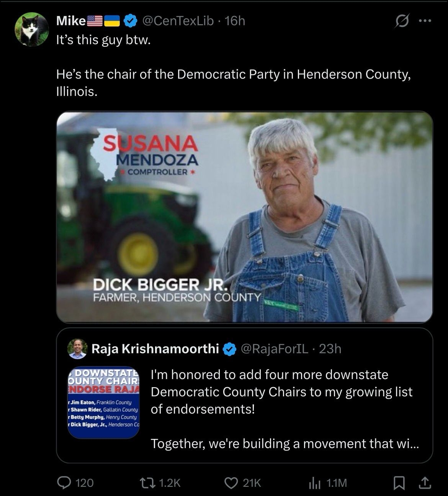This screenshot has height=496, width=448.
Task: Open Raja Krishnamoorthi's small avatar
Action: (77, 349)
